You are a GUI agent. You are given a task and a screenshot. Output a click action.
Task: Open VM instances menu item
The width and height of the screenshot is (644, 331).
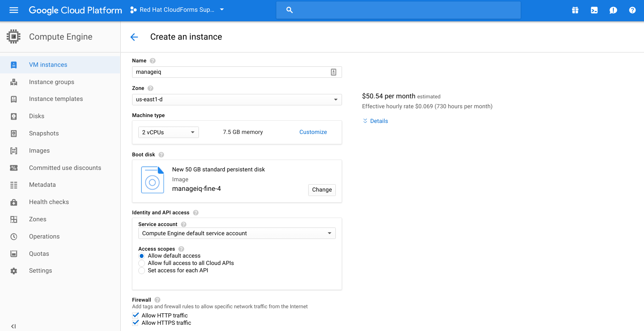(60, 65)
